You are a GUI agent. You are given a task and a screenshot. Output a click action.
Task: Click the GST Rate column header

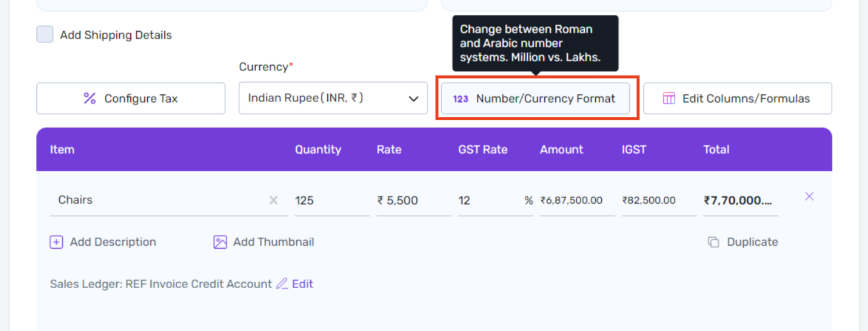pos(483,150)
